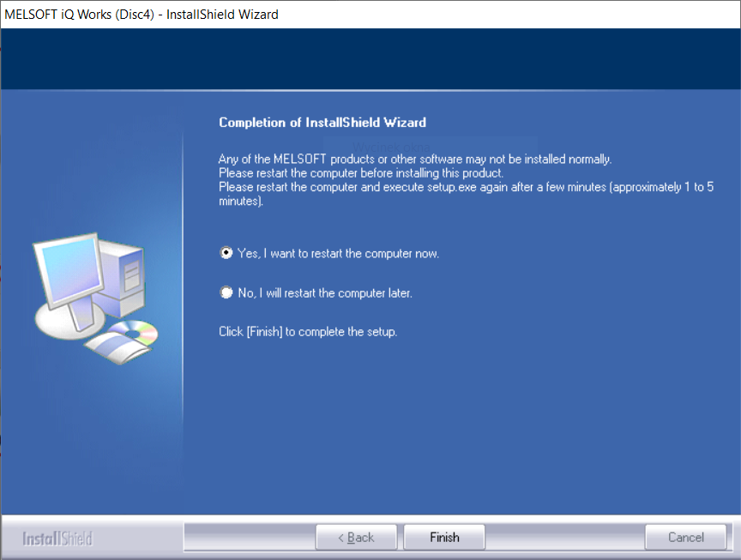This screenshot has height=560, width=741.
Task: Click the 'Any of the MELSOFT products' line
Action: click(x=415, y=160)
